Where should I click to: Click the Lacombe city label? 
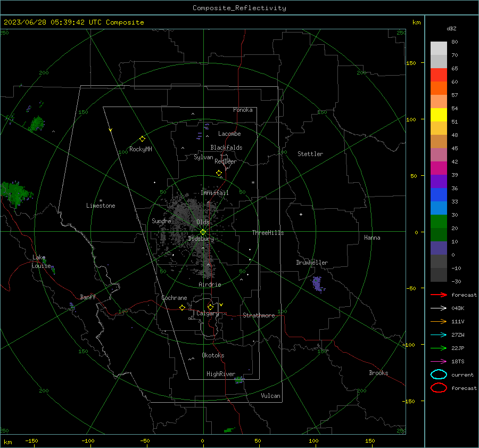click(229, 134)
